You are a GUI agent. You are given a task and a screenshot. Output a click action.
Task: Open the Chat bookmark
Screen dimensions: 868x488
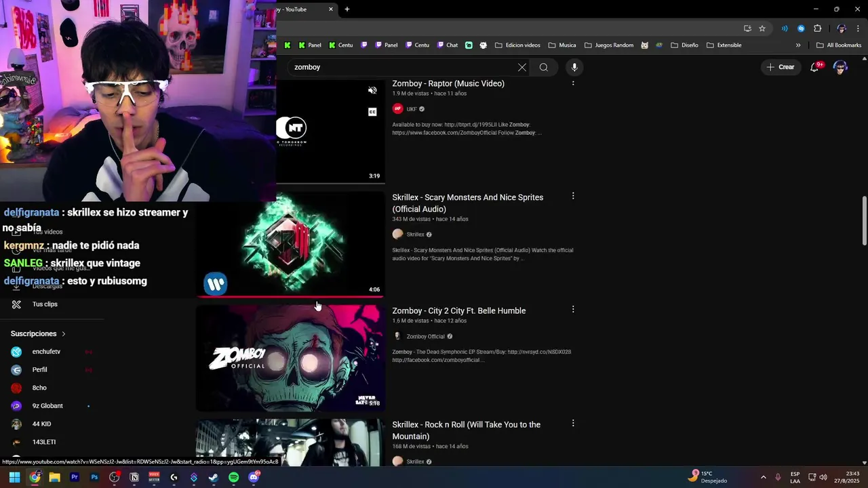tap(447, 45)
